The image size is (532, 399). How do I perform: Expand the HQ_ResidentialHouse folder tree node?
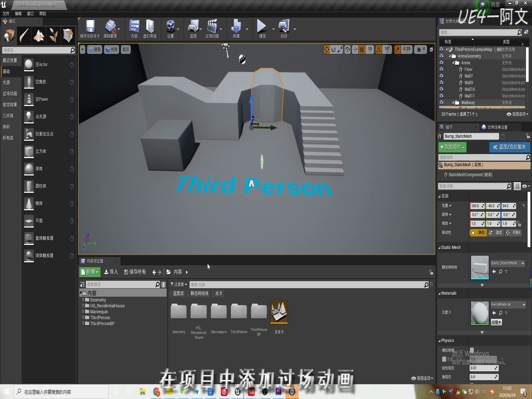pyautogui.click(x=83, y=306)
